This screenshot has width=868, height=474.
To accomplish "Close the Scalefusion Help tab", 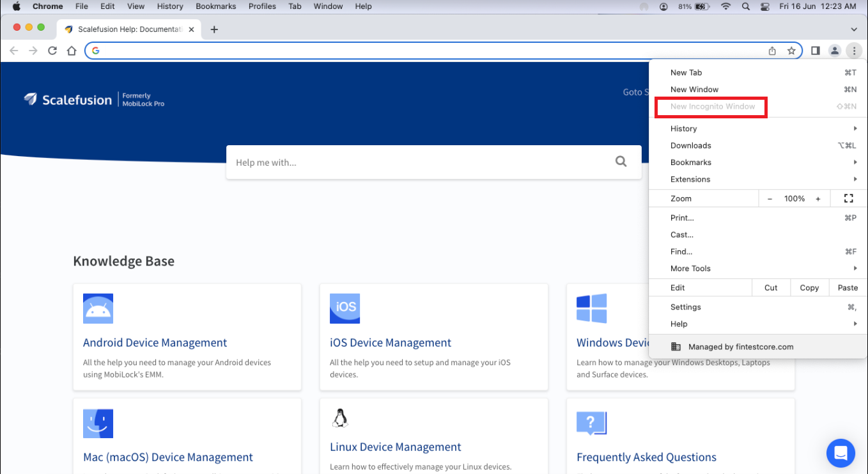I will [191, 29].
